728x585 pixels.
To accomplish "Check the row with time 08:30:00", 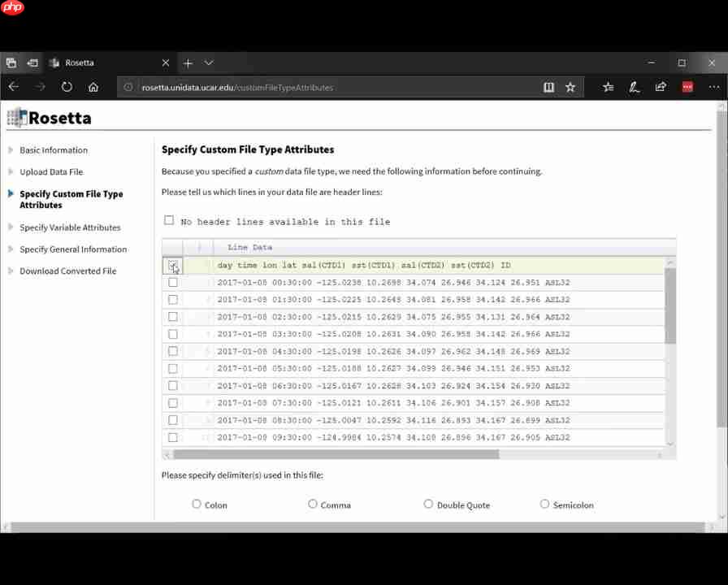I will click(173, 420).
